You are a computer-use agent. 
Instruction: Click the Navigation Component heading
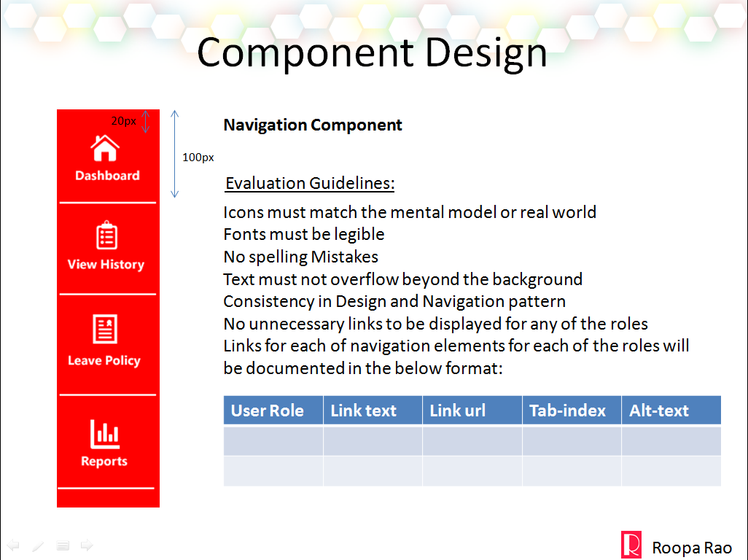tap(313, 125)
